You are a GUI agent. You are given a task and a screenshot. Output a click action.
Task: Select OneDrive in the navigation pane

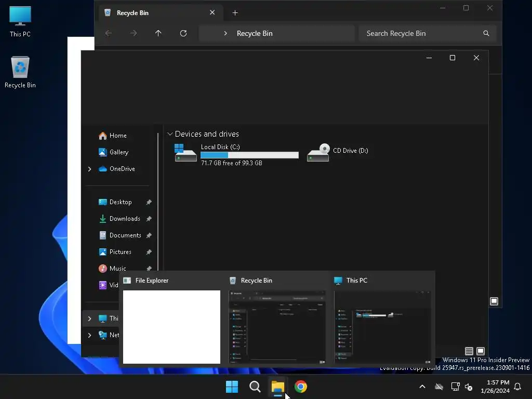click(122, 169)
